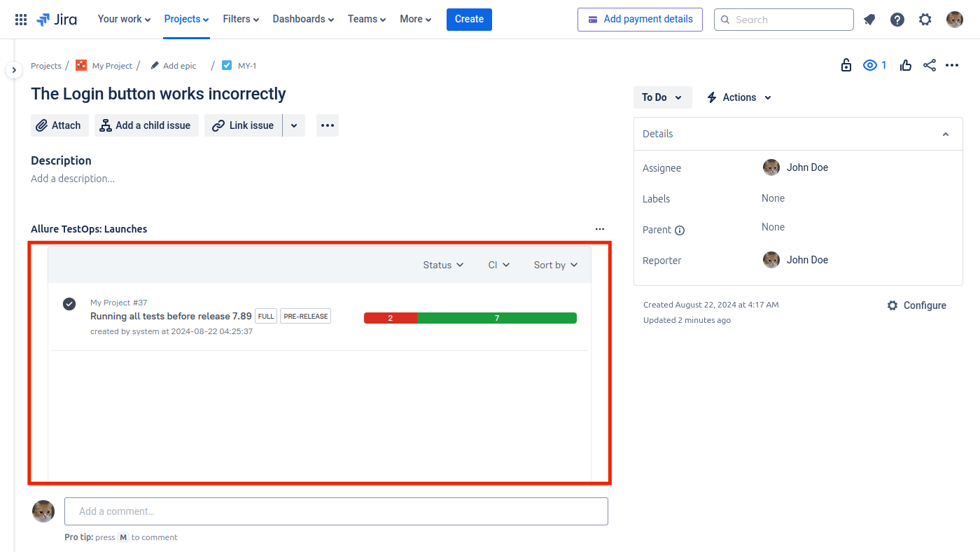The image size is (980, 552).
Task: Click the PRE-RELEASE tag
Action: click(305, 316)
